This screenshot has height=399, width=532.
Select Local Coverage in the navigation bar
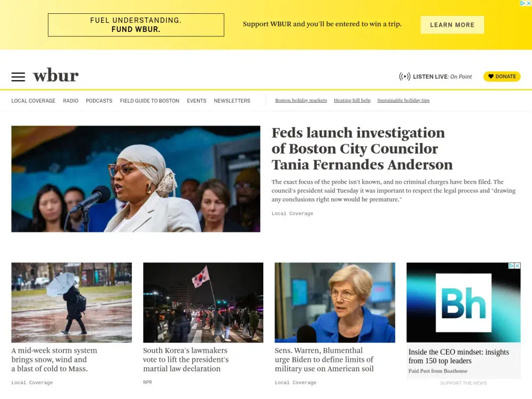(33, 101)
